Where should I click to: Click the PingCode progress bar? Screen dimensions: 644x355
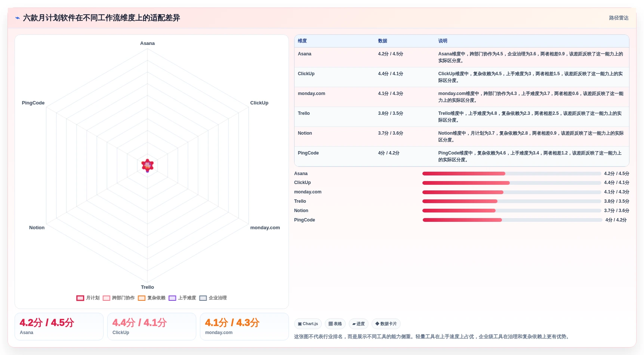click(x=512, y=220)
